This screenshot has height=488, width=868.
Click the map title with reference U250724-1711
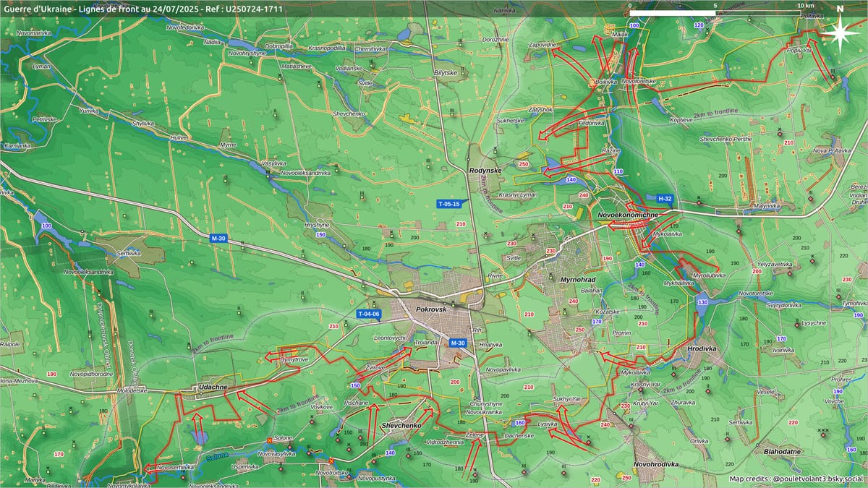[x=144, y=9]
